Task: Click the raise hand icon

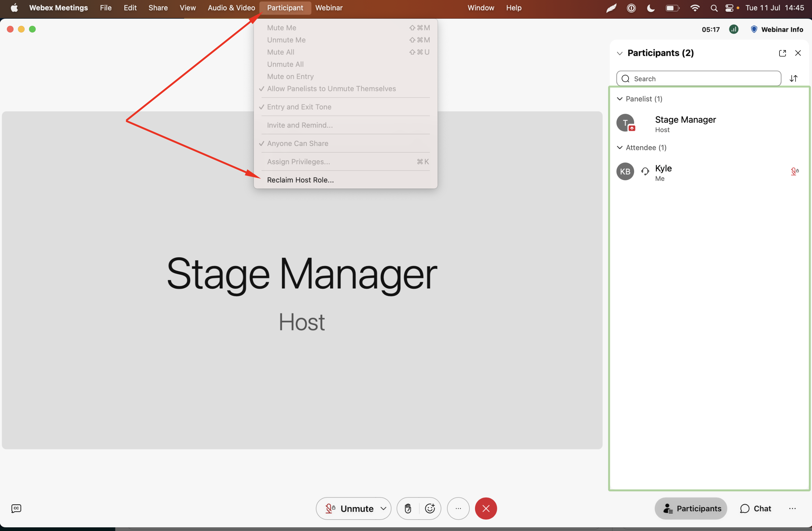Action: click(408, 509)
